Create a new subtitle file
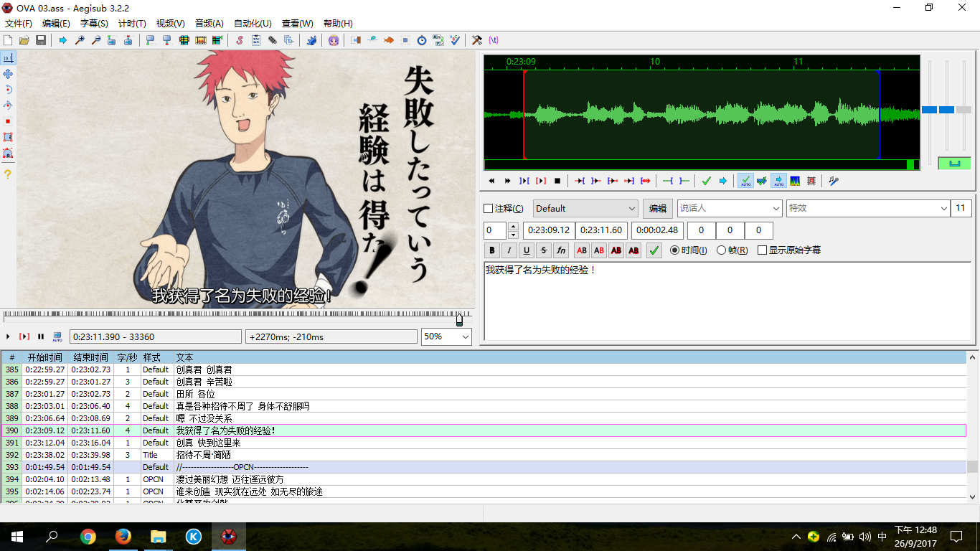Viewport: 980px width, 551px height. click(8, 40)
